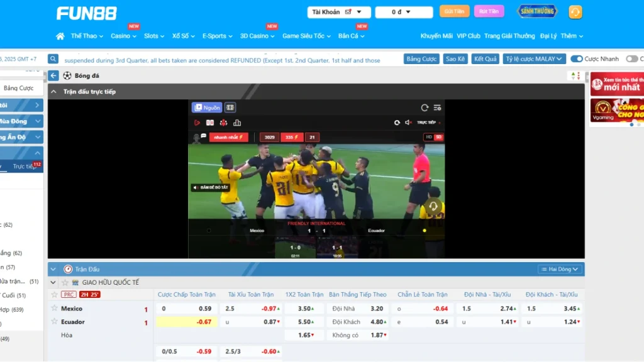Click the search magnifier icon
Screen dimensions: 644x362
pyautogui.click(x=53, y=59)
